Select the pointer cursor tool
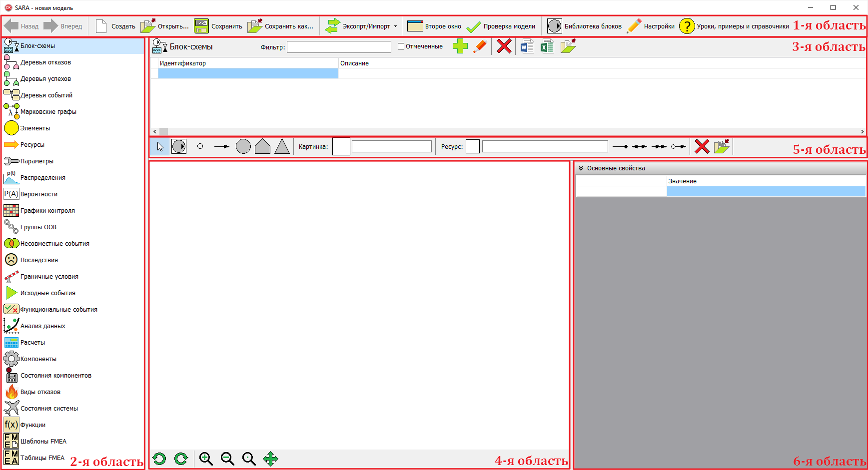This screenshot has width=868, height=470. 160,147
